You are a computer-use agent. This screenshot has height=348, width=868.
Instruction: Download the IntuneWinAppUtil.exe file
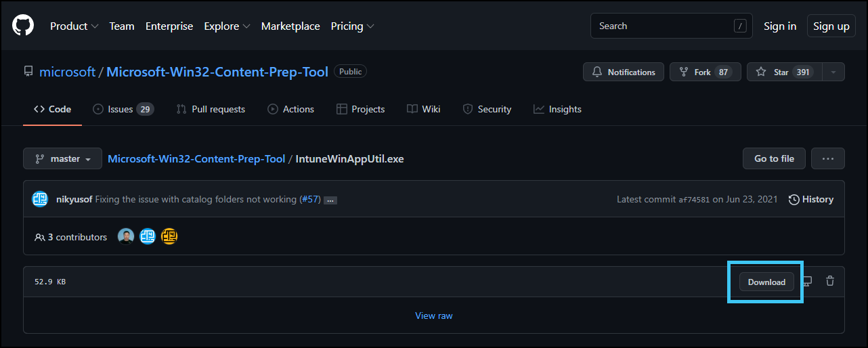tap(766, 282)
